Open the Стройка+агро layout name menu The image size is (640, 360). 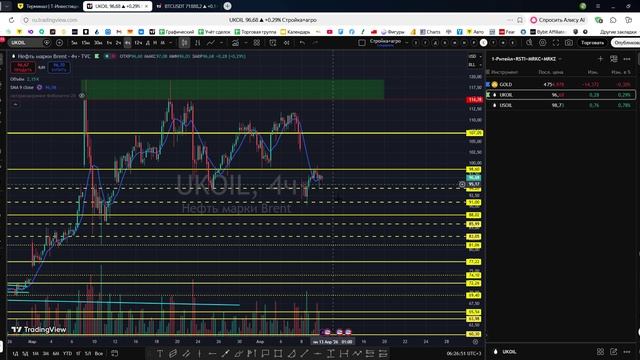click(385, 43)
